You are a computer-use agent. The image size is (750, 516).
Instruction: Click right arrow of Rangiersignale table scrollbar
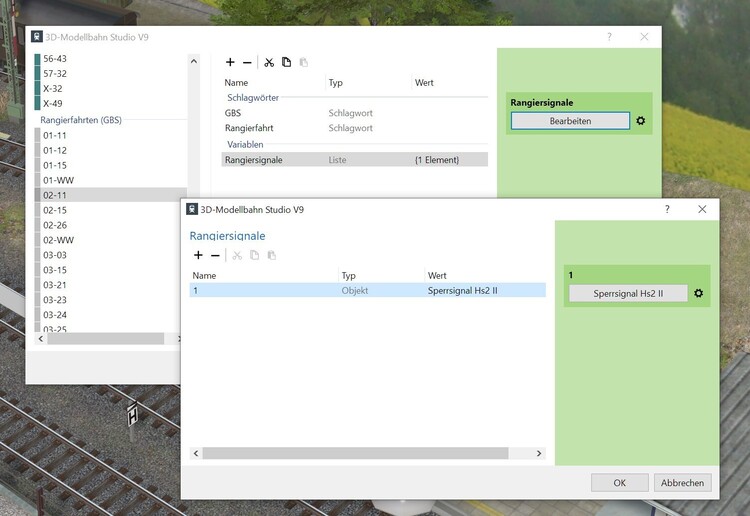[x=539, y=453]
